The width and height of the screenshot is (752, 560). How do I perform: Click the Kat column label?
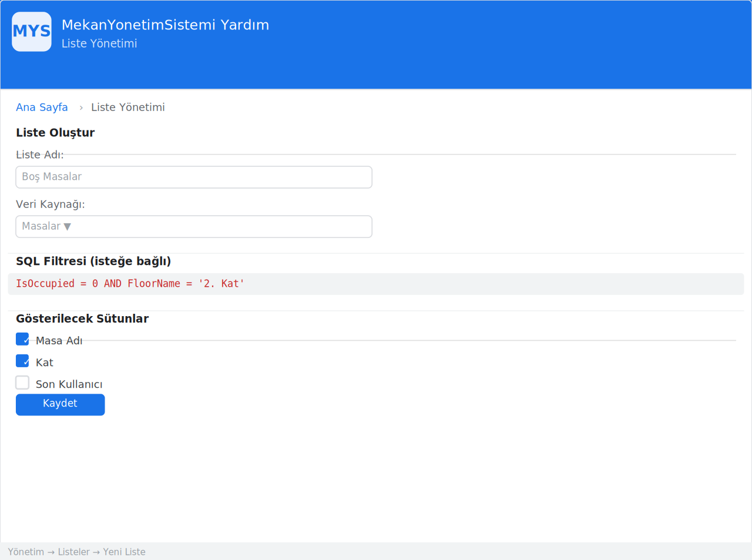(45, 363)
